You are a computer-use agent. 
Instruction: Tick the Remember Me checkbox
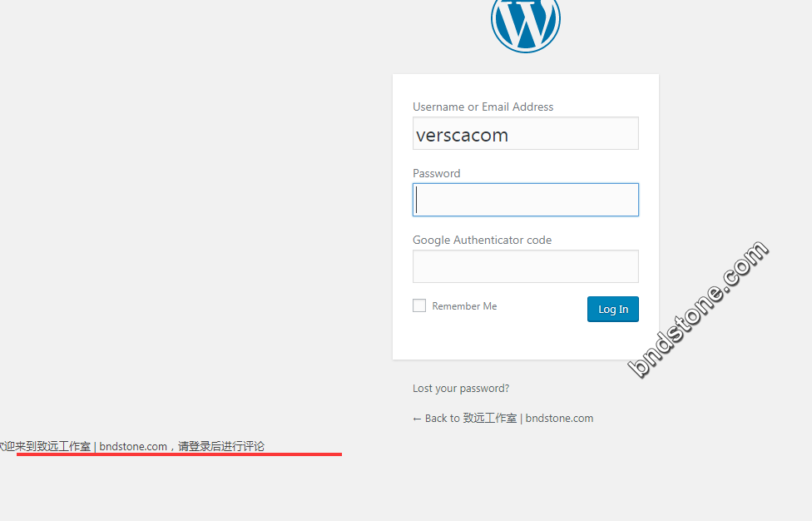tap(419, 305)
